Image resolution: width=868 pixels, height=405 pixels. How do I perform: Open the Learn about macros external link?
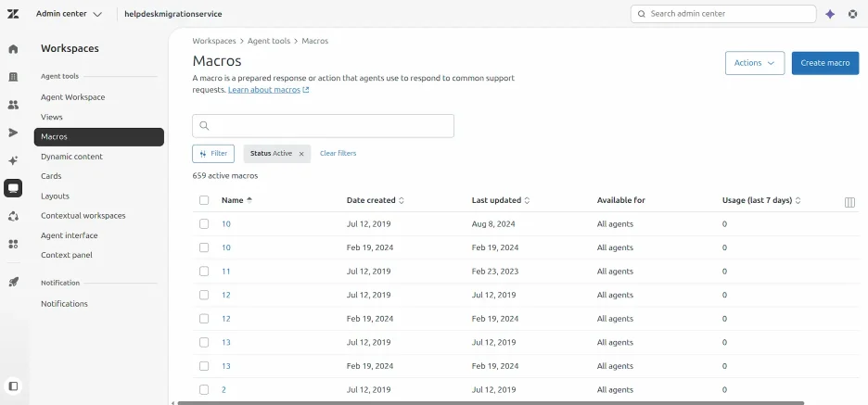(x=269, y=90)
